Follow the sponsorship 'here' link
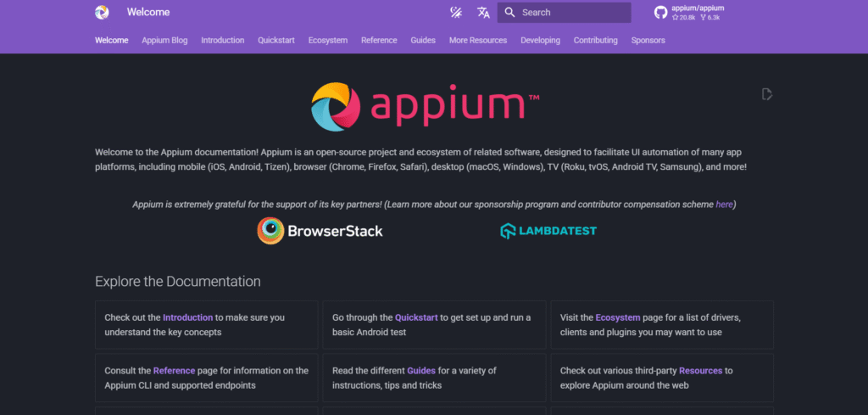868x415 pixels. pyautogui.click(x=724, y=205)
